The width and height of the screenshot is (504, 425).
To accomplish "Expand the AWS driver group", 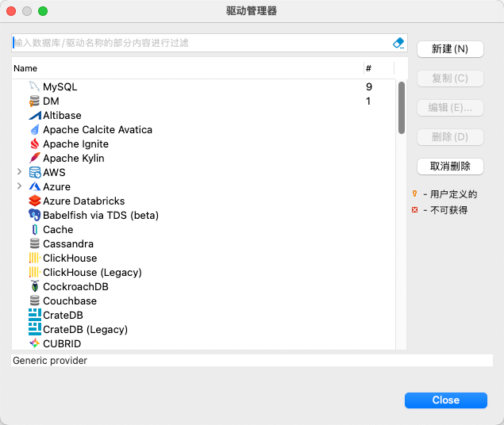I will pyautogui.click(x=19, y=172).
